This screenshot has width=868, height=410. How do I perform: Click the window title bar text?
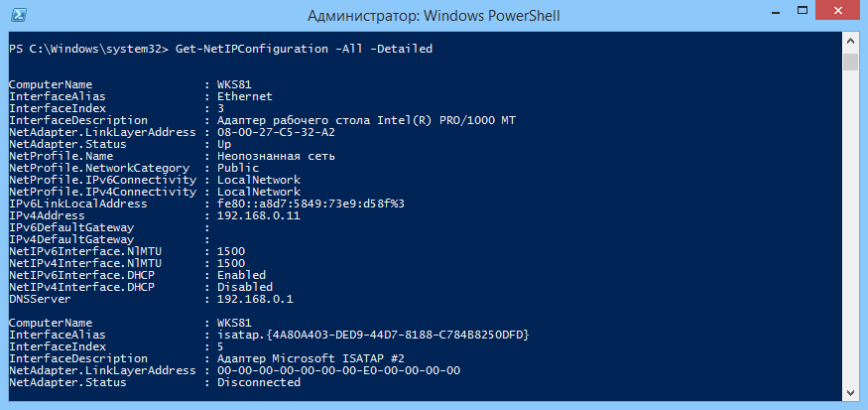434,16
